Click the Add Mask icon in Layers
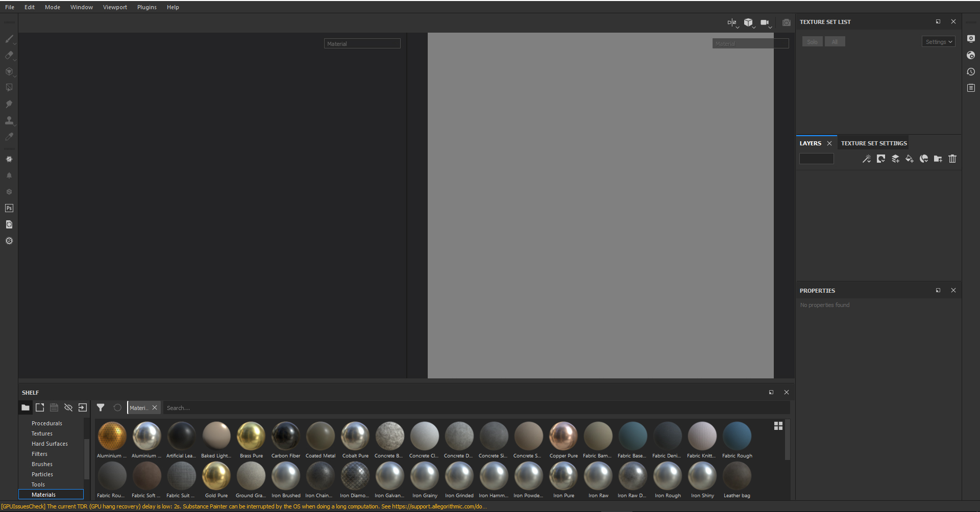 (881, 159)
